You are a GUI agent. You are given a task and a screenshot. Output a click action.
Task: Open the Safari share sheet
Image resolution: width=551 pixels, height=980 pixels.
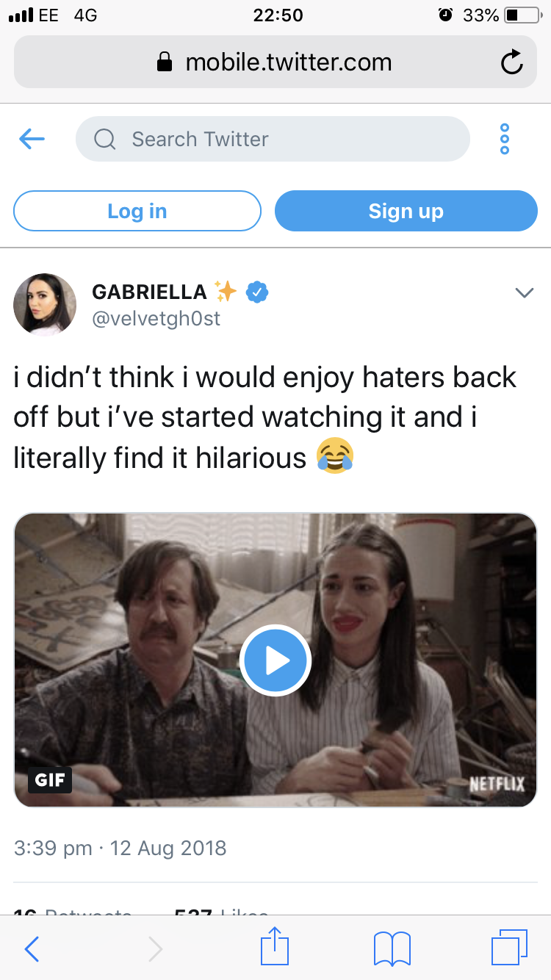pos(275,946)
